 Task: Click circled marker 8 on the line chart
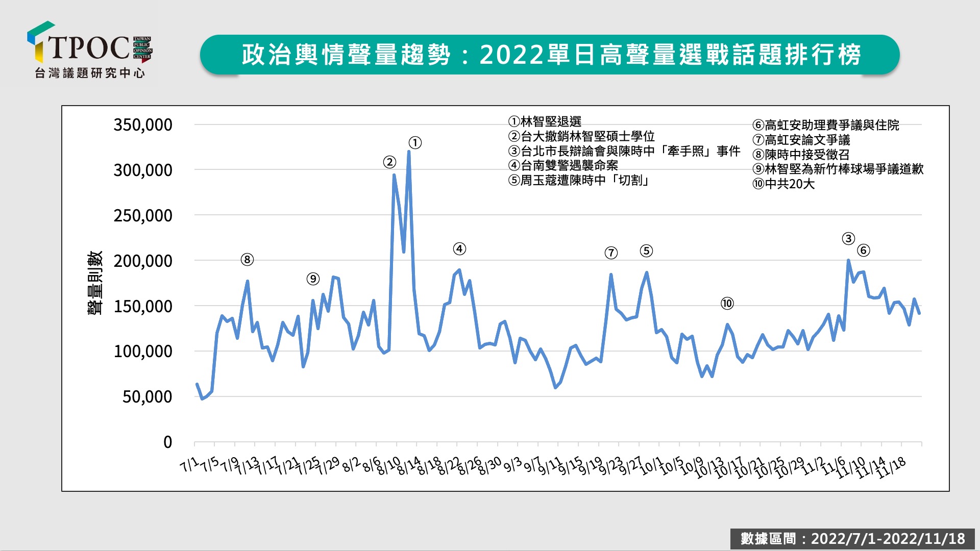pyautogui.click(x=247, y=260)
